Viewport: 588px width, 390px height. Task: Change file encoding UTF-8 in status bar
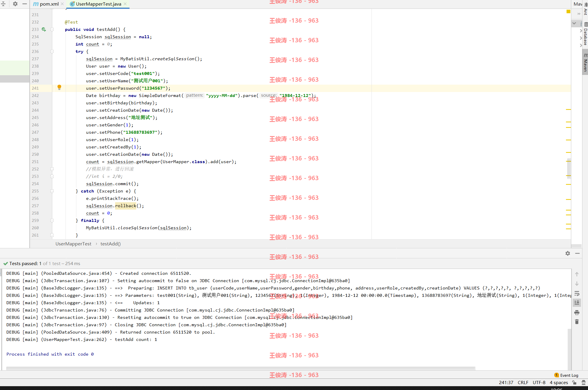pos(539,383)
